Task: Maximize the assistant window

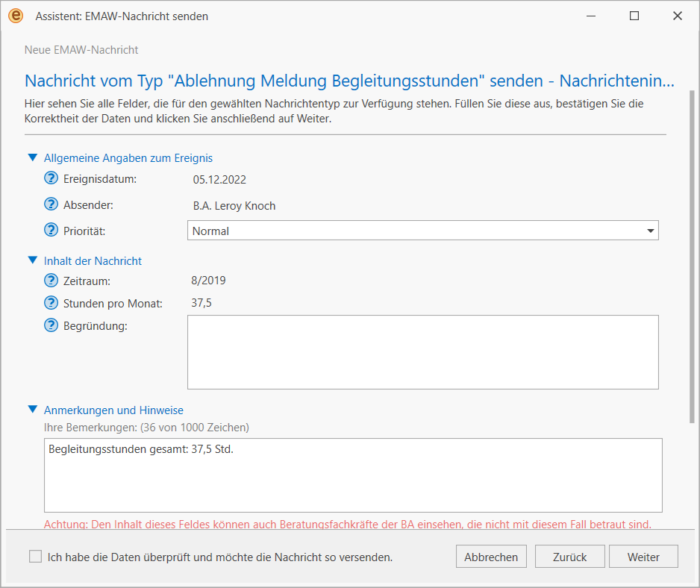Action: click(x=634, y=16)
